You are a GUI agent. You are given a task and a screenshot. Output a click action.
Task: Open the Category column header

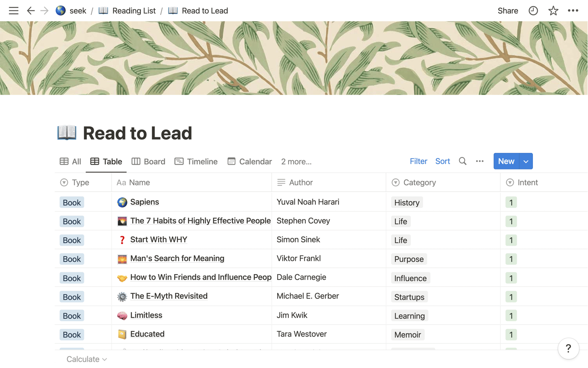[443, 182]
